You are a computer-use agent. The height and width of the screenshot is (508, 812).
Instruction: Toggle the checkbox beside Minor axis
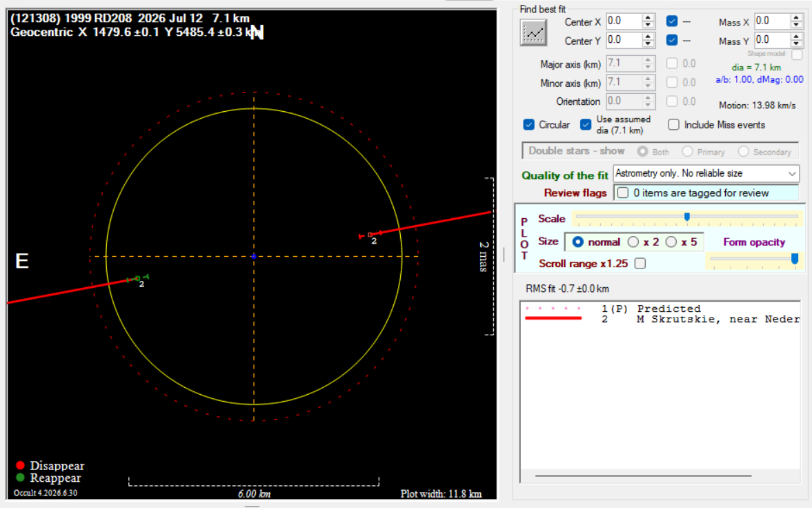[672, 82]
